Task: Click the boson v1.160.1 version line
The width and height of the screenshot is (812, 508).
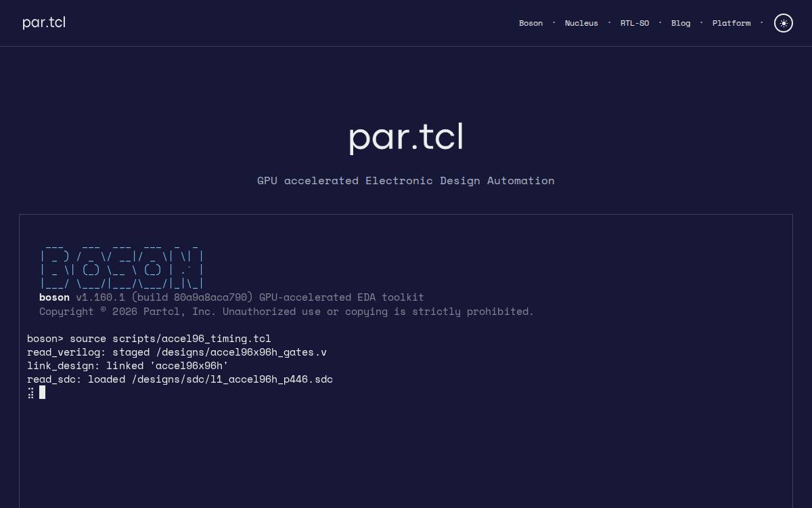Action: pyautogui.click(x=231, y=297)
